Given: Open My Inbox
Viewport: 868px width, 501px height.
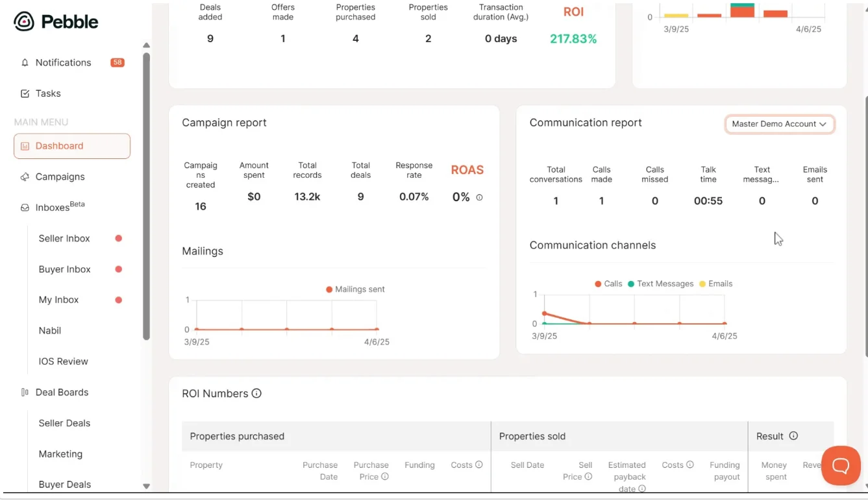Looking at the screenshot, I should (x=58, y=300).
